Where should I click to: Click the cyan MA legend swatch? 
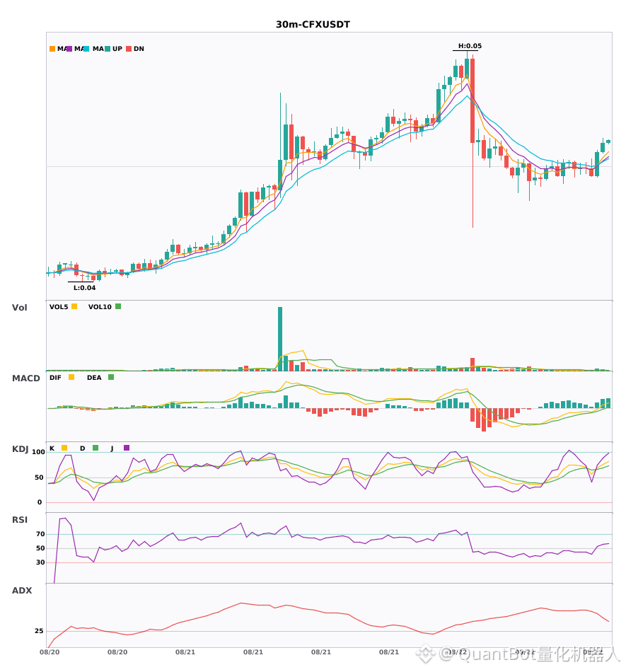click(86, 49)
